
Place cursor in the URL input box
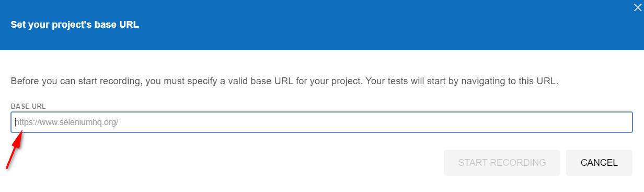[x=321, y=122]
